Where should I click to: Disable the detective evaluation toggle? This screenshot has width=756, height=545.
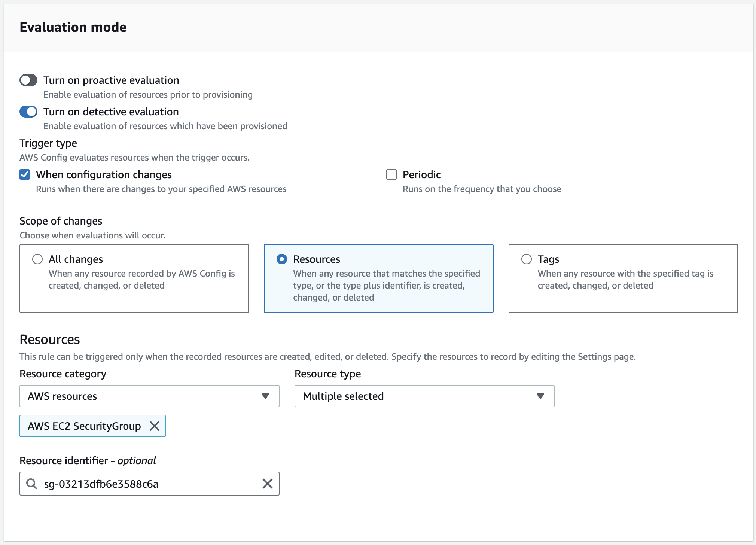click(28, 112)
